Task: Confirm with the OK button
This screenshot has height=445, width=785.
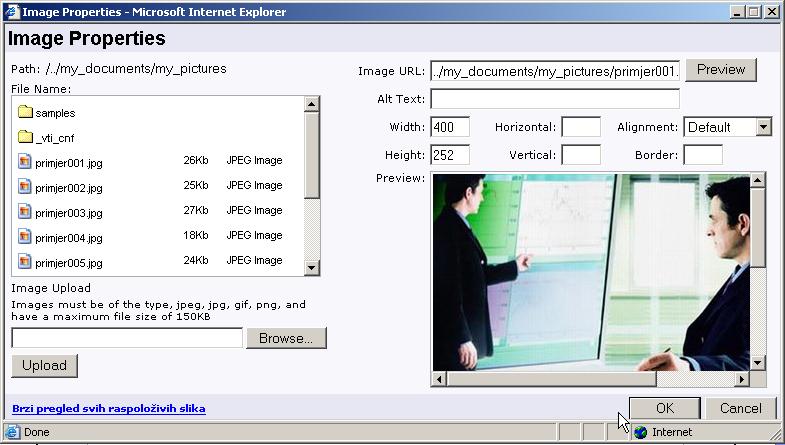Action: click(665, 408)
